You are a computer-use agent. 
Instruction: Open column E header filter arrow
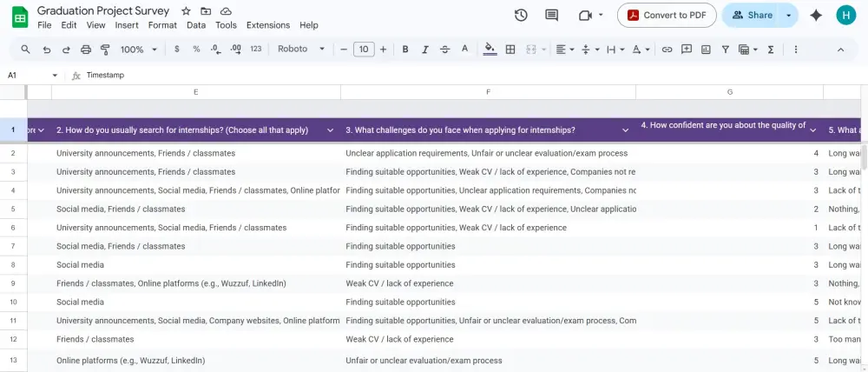(x=331, y=130)
